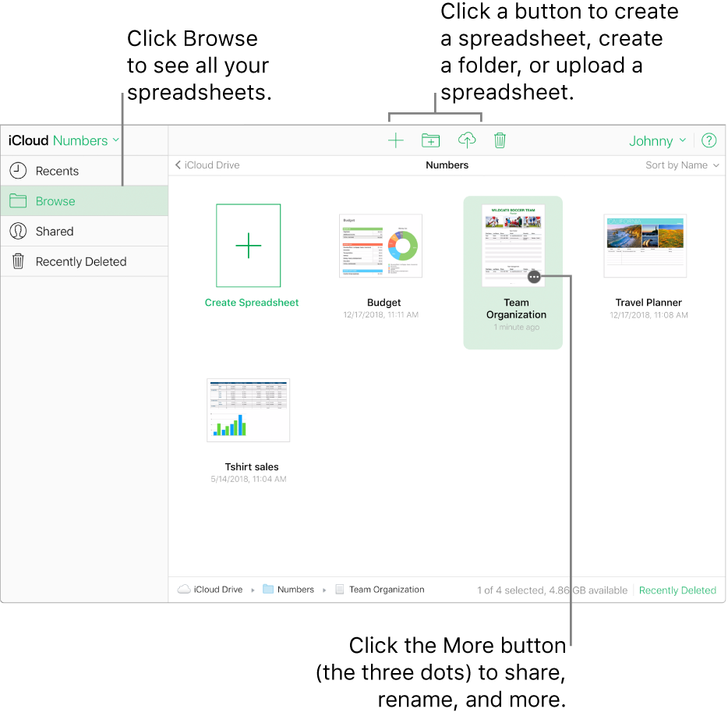
Task: Click the More button on Team Organization
Action: click(534, 278)
